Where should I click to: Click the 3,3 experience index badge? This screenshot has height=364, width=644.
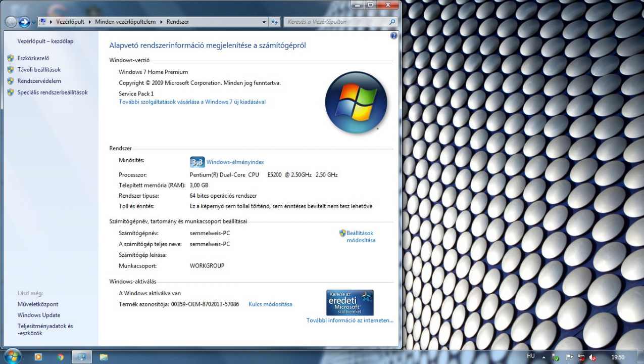[197, 162]
